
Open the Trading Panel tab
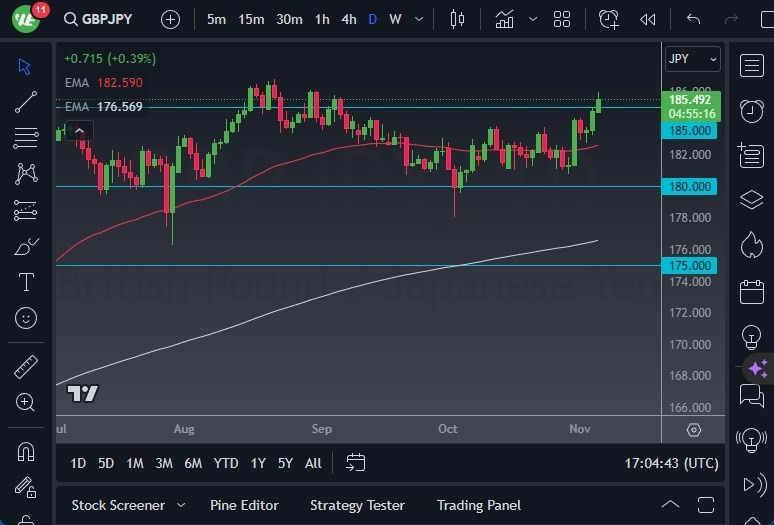pos(479,505)
